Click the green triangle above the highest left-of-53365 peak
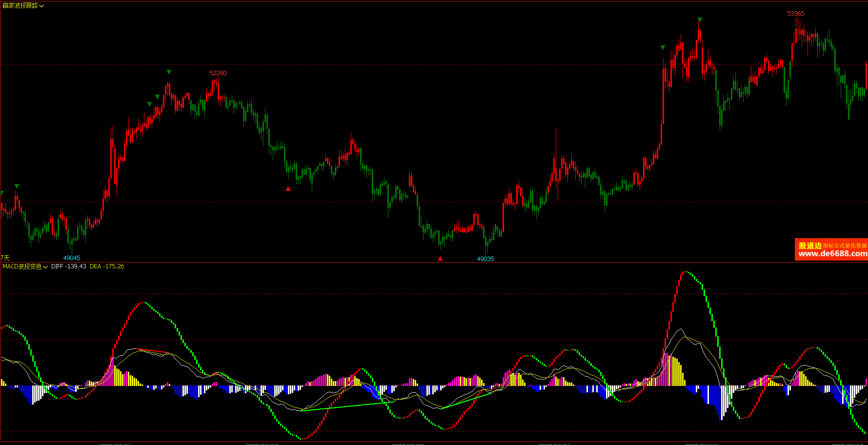Viewport: 868px width, 445px height. (x=700, y=20)
